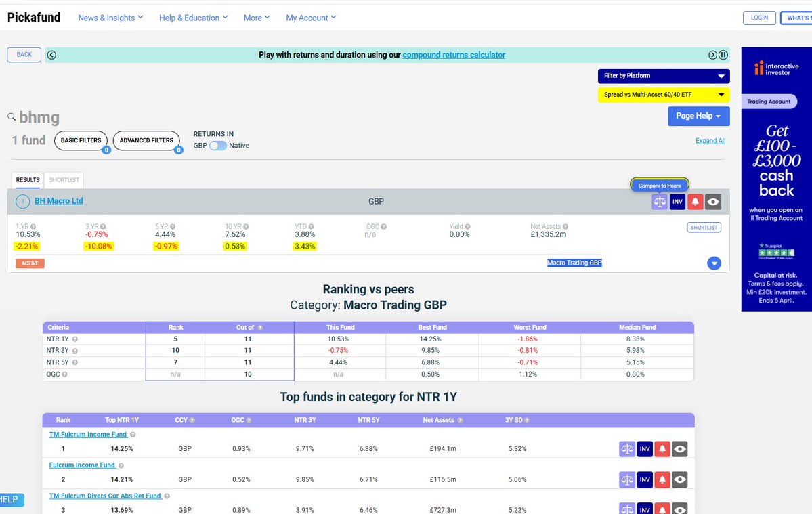Click the HELP tab at bottom left
Screen dimensions: 812x514
pos(12,500)
